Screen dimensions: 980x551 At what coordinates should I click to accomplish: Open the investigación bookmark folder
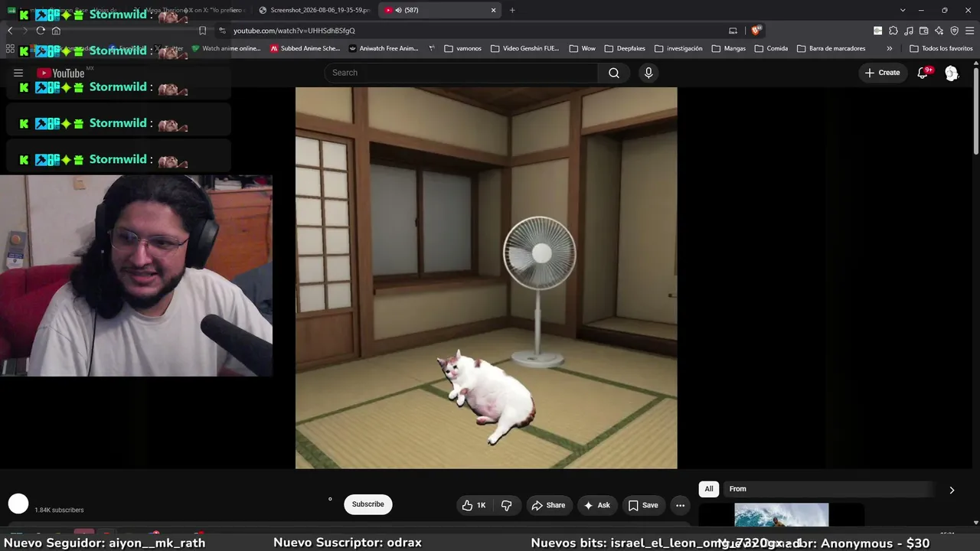[x=678, y=48]
